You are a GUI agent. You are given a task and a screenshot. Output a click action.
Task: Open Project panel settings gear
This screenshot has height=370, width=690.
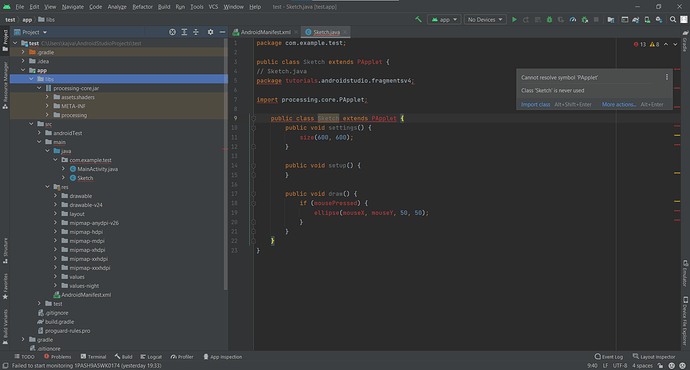pyautogui.click(x=210, y=32)
